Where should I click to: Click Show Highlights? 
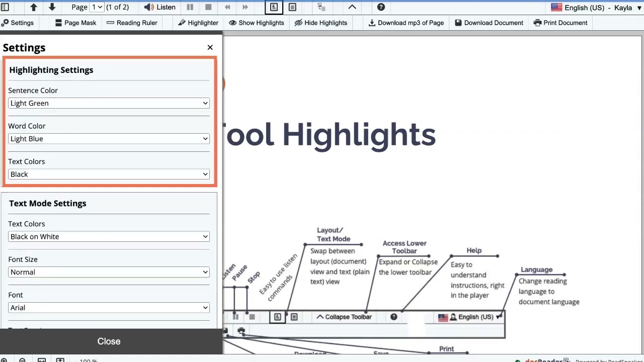click(257, 23)
